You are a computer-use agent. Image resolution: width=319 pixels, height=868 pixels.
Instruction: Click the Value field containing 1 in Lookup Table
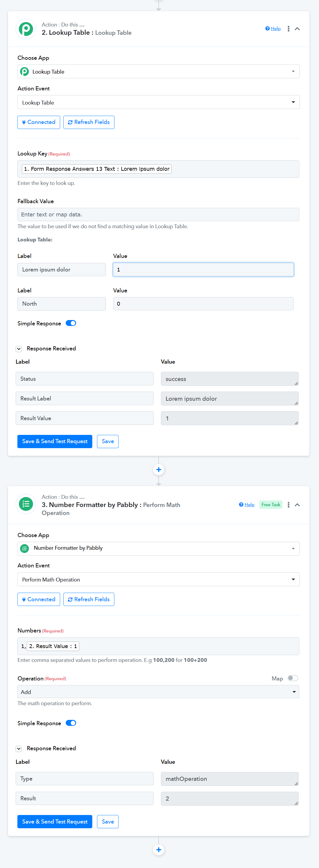coord(203,270)
